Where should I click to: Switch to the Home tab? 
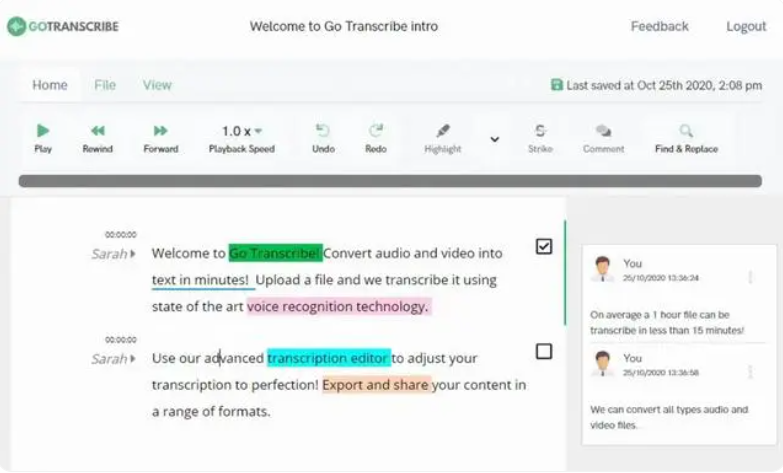tap(50, 85)
